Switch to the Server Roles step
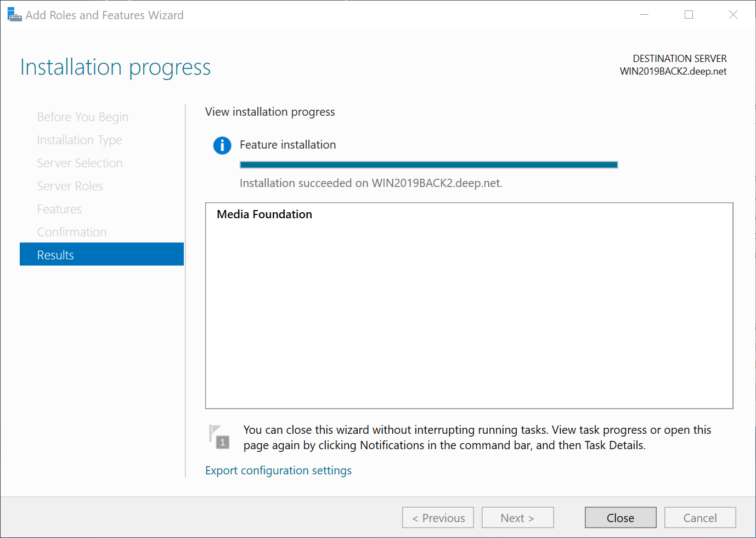The width and height of the screenshot is (756, 538). [70, 186]
